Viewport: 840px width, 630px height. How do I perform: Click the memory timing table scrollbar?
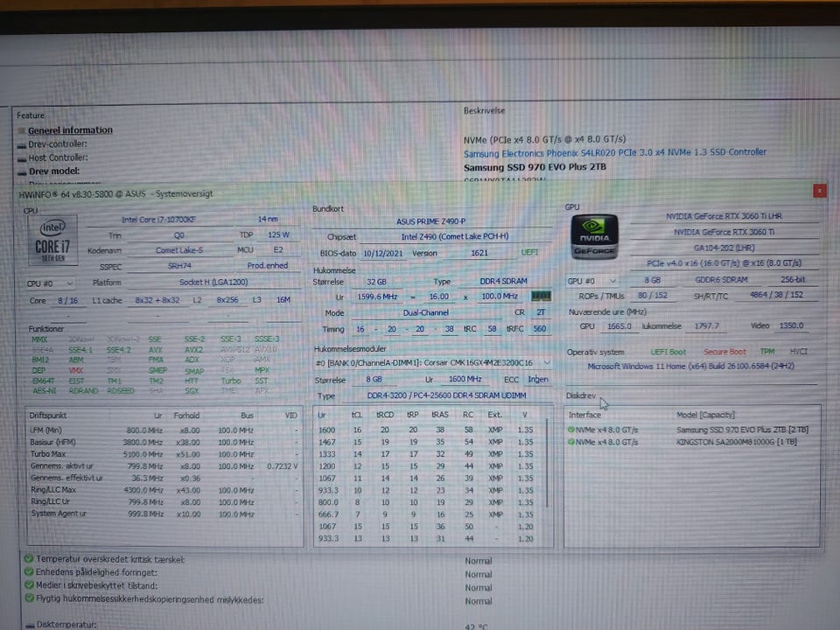coord(546,464)
